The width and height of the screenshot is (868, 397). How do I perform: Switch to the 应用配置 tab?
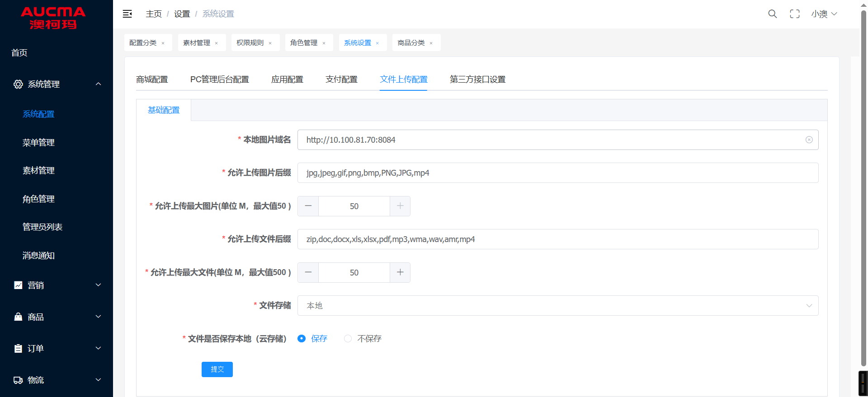[287, 79]
